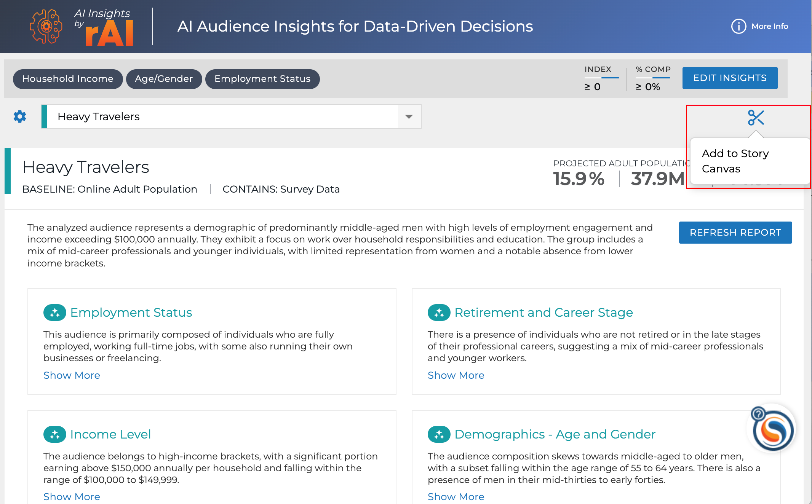Viewport: 812px width, 504px height.
Task: Click the sparkle icon next to Income Level
Action: 55,434
